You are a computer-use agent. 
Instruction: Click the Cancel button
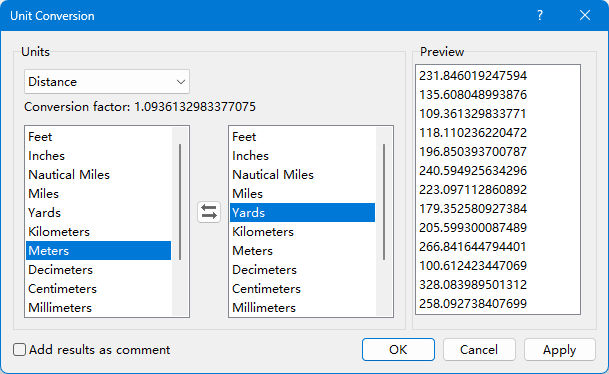479,350
